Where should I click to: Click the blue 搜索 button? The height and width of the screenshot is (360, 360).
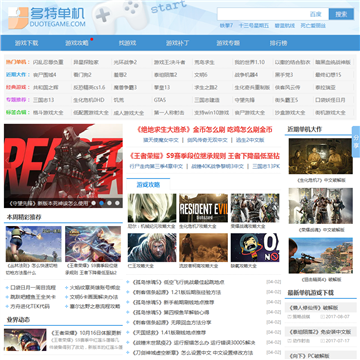(341, 14)
